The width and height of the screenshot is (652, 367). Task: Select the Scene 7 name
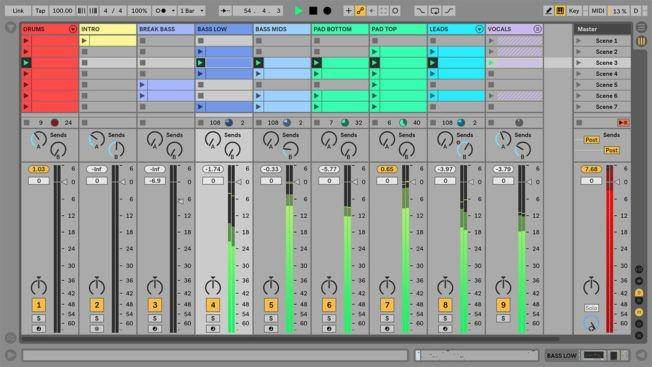[606, 107]
